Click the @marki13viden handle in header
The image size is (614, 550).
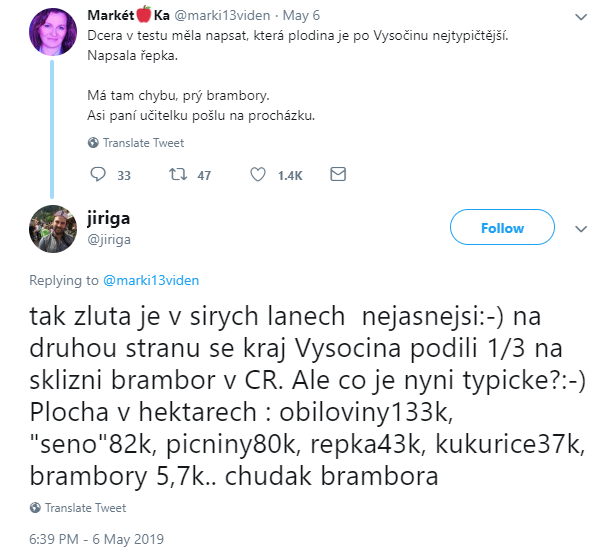point(222,16)
